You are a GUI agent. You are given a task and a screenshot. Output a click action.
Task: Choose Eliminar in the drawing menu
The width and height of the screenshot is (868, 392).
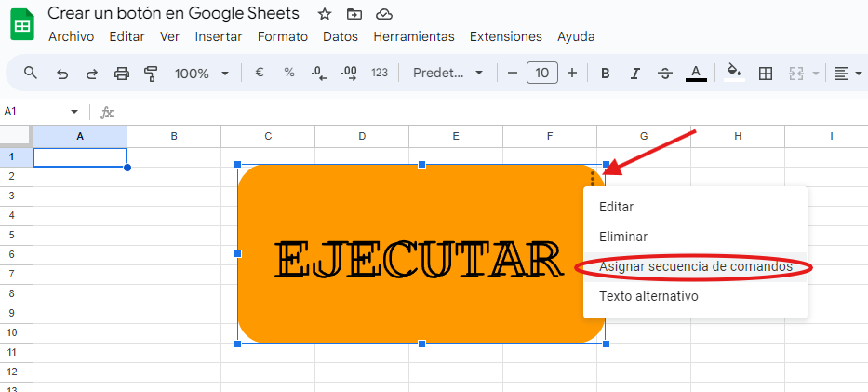coord(695,237)
